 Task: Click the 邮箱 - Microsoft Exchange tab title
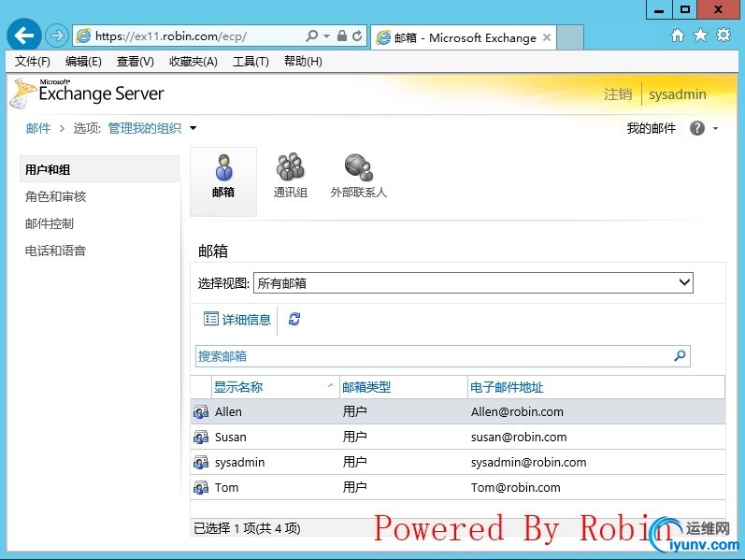pyautogui.click(x=466, y=37)
